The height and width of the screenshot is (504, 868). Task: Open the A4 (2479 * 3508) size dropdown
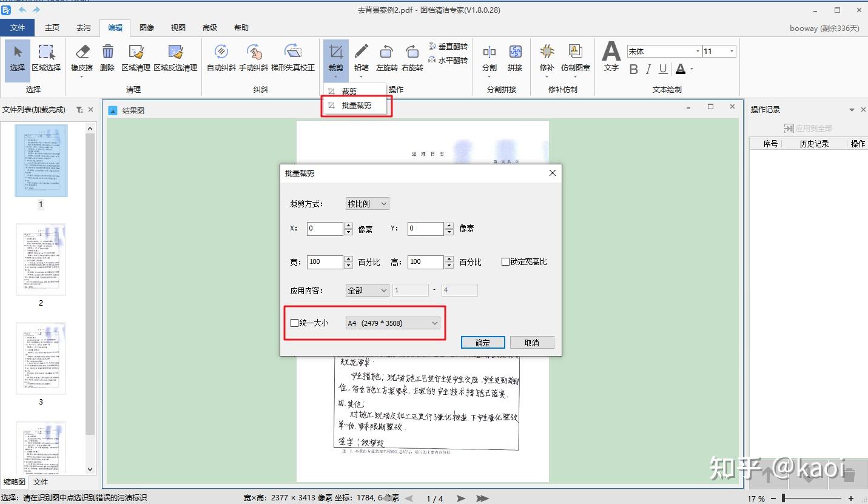tap(393, 323)
